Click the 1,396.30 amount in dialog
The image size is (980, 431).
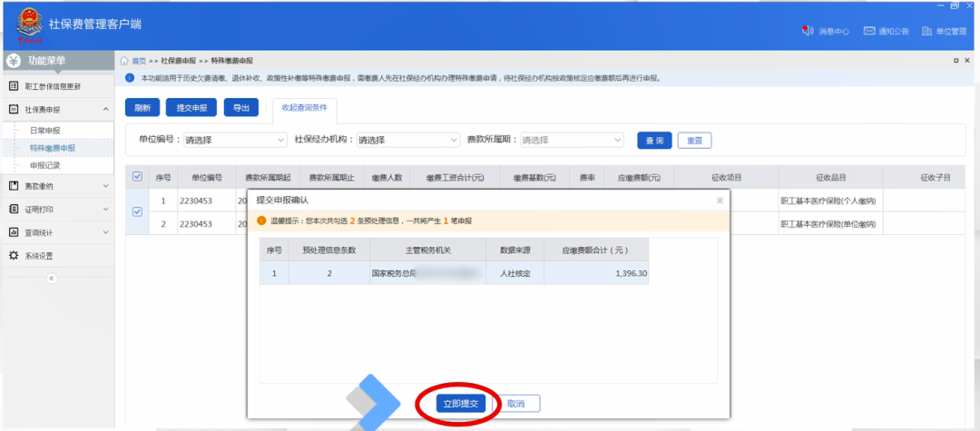[630, 273]
